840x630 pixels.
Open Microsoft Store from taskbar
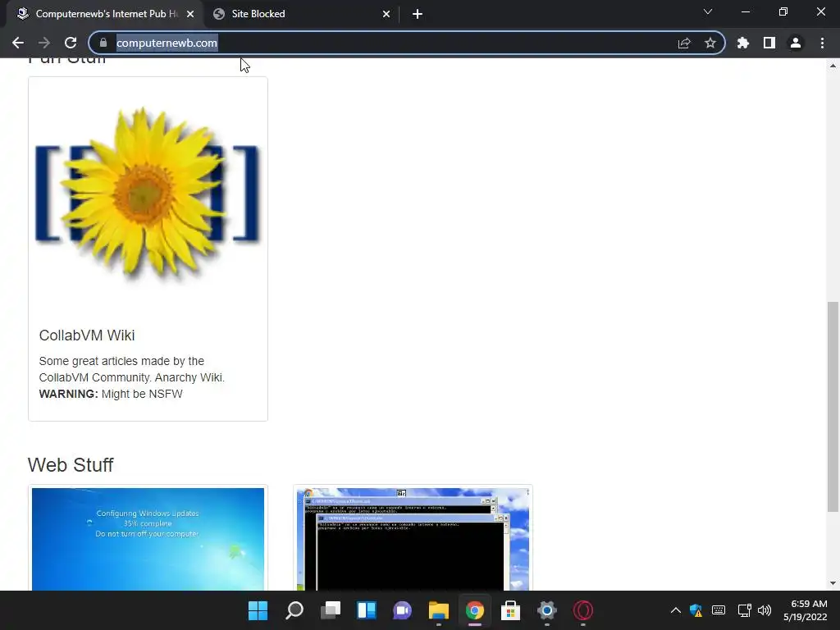[x=510, y=610]
